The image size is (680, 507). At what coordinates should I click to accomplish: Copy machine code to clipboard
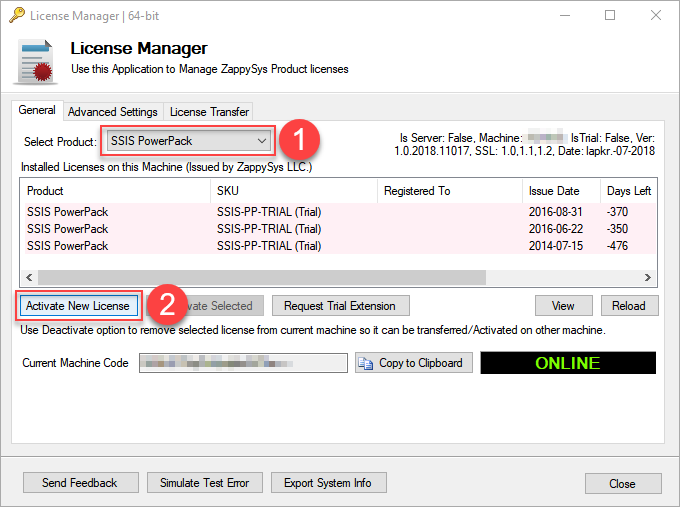point(413,363)
